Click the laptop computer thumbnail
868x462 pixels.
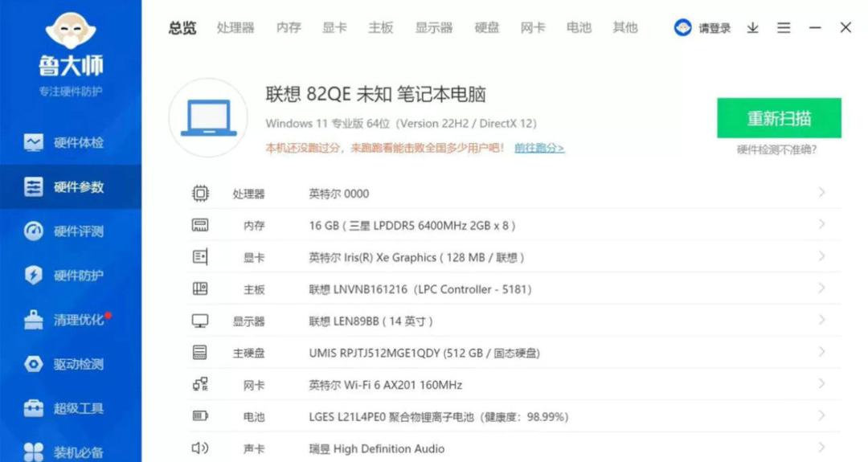pyautogui.click(x=208, y=118)
